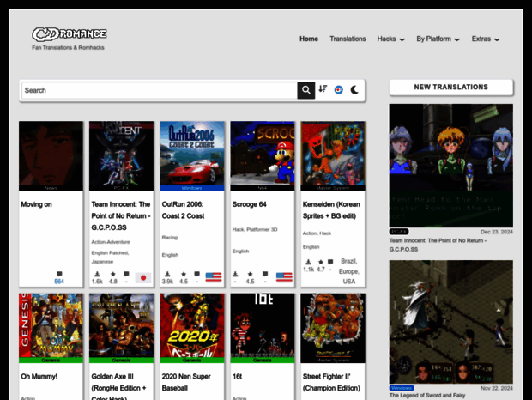Toggle dark mode moon icon
The image size is (532, 400).
pyautogui.click(x=354, y=89)
